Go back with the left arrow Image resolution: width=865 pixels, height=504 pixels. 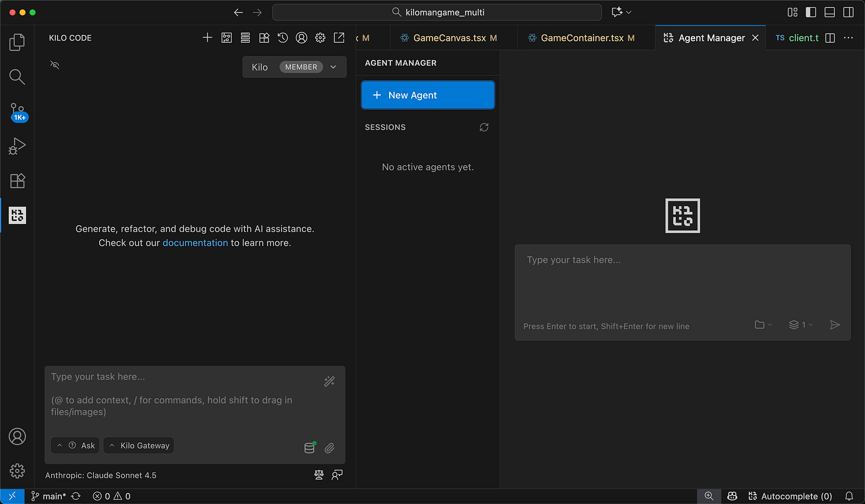click(238, 12)
